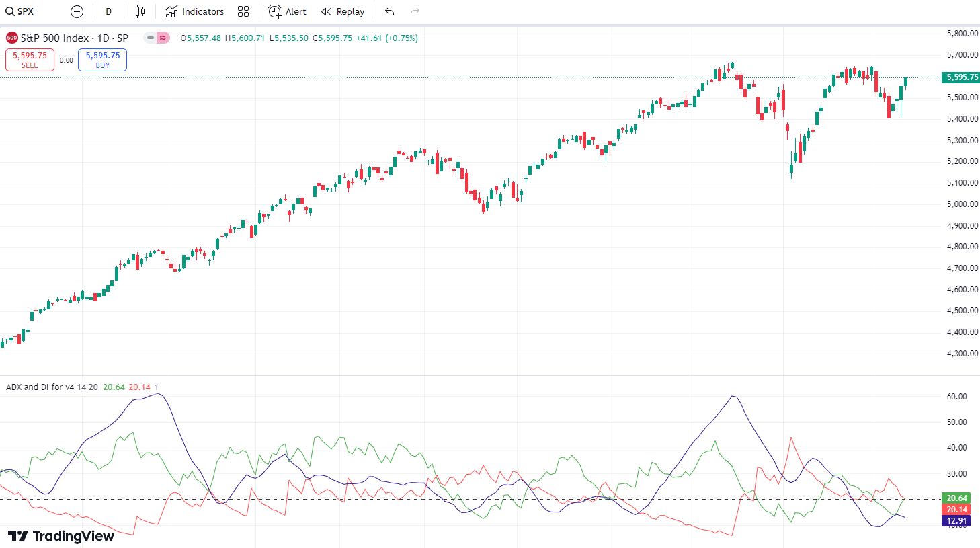Open the D time interval selector
The image size is (980, 548).
[108, 11]
